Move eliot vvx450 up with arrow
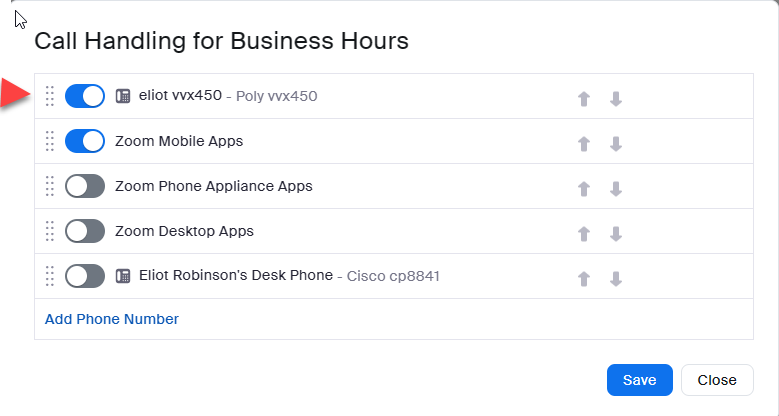 click(x=584, y=98)
